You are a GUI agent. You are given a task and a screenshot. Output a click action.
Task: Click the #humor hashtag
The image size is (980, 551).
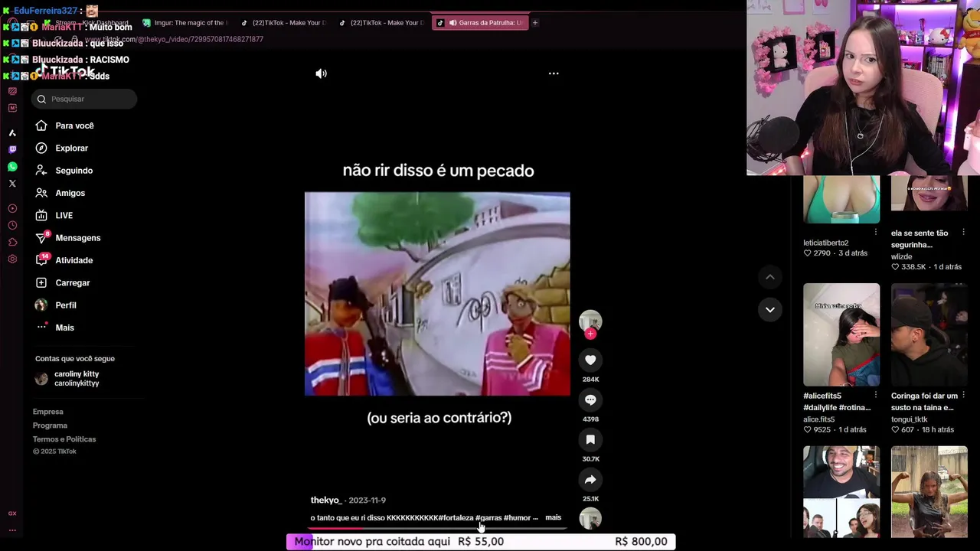(x=517, y=518)
